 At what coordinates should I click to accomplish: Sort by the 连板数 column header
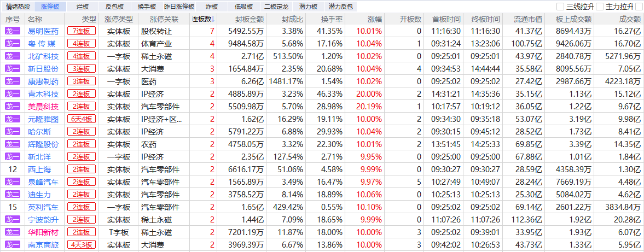point(204,19)
